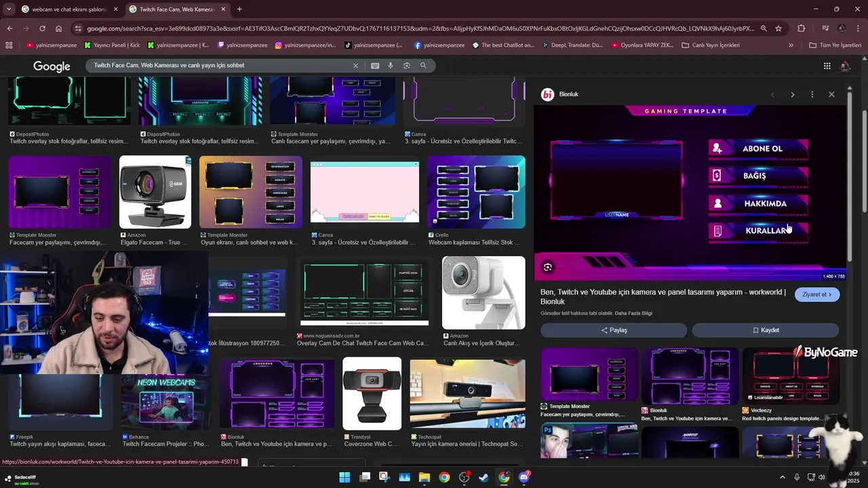This screenshot has height=488, width=868.
Task: Search by image with Lens icon
Action: coord(407,66)
